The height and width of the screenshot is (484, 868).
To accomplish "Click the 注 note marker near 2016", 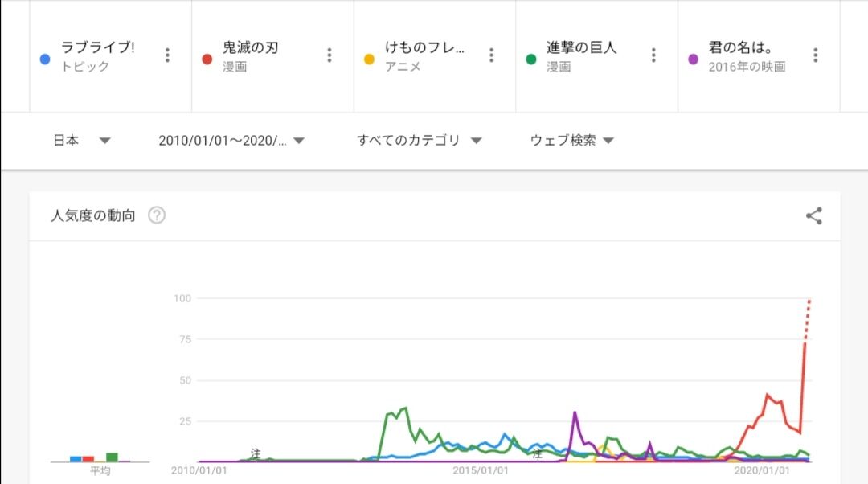I will 537,454.
